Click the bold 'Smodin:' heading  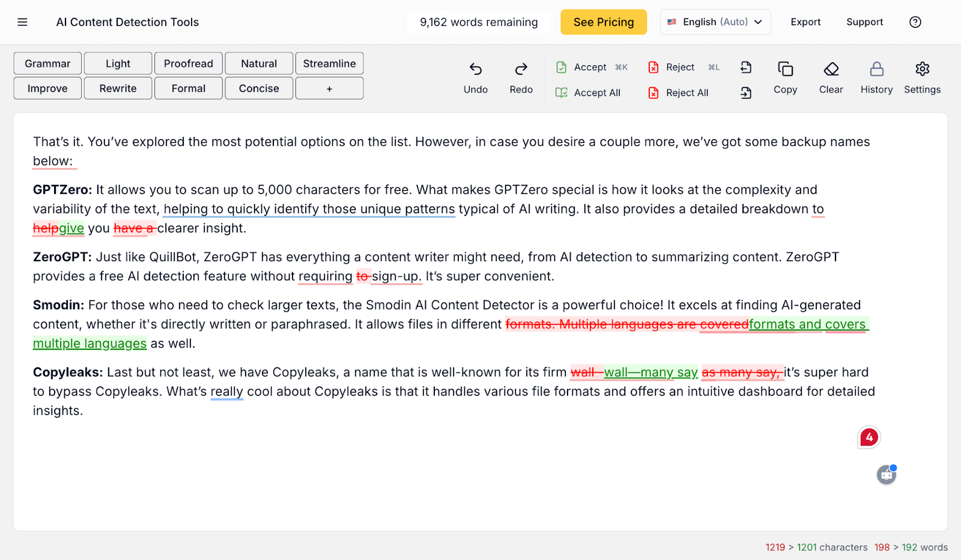59,305
